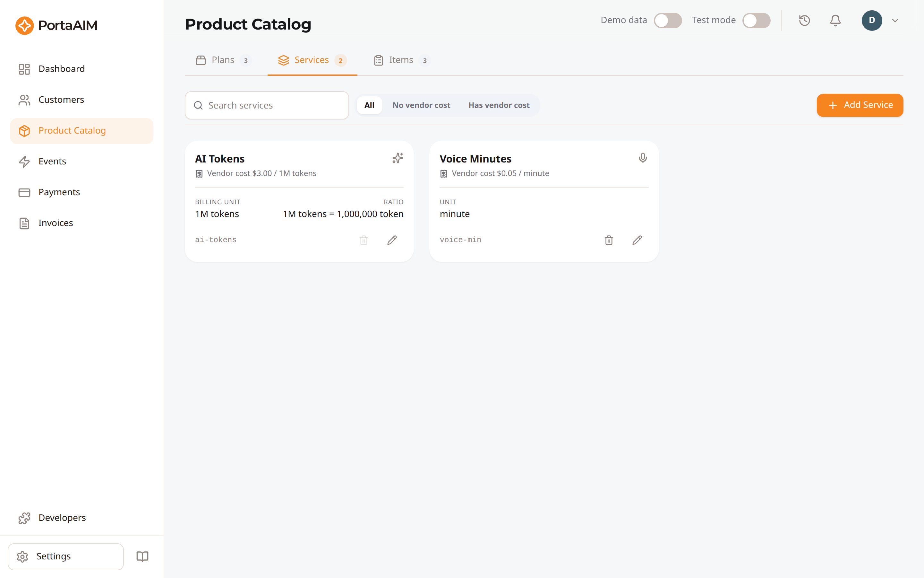The image size is (924, 578).
Task: Click Vendor cost $0.05 / minute
Action: 500,173
